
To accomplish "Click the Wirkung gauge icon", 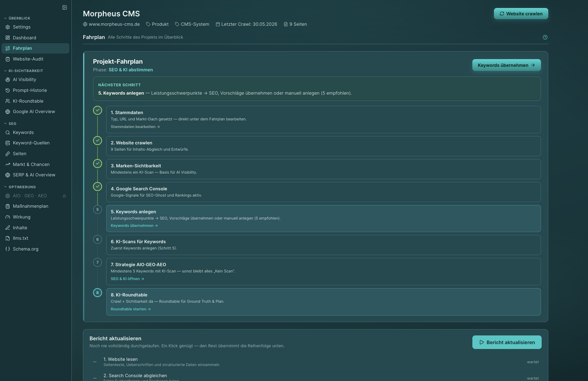I will [8, 217].
